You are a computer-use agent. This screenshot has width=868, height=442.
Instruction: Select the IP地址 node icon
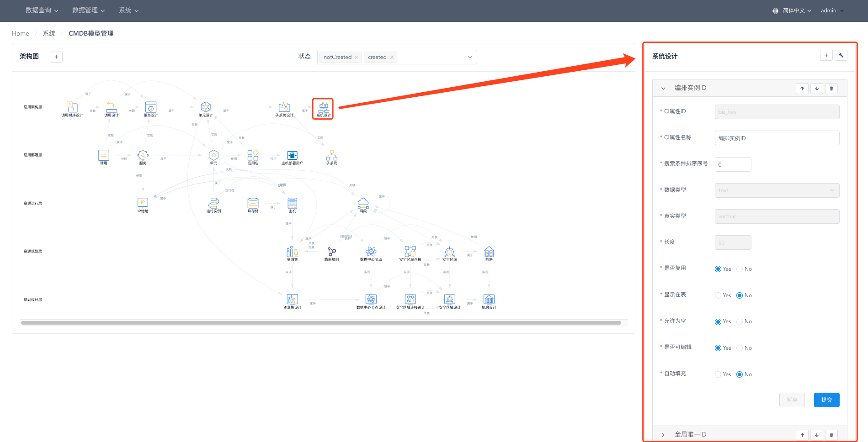click(143, 203)
